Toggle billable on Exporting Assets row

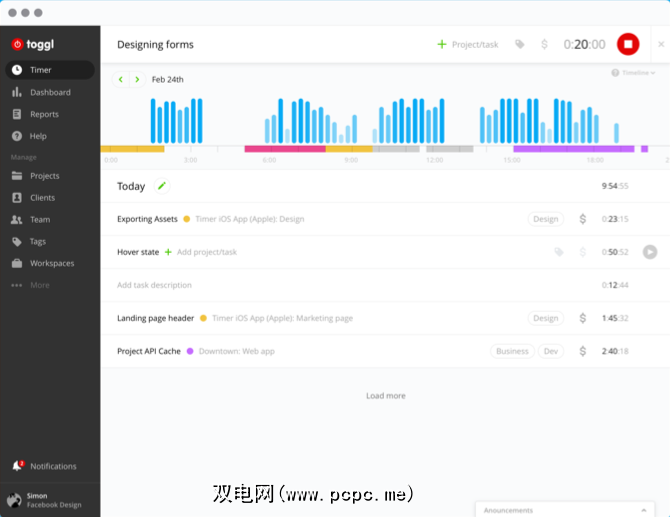[582, 219]
